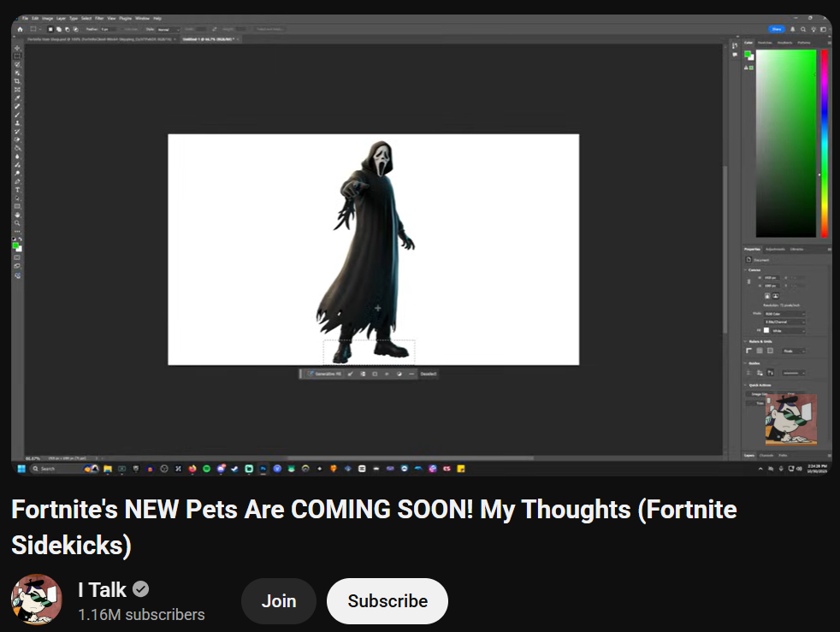
Task: Pick a shade in the green color field
Action: point(786,144)
